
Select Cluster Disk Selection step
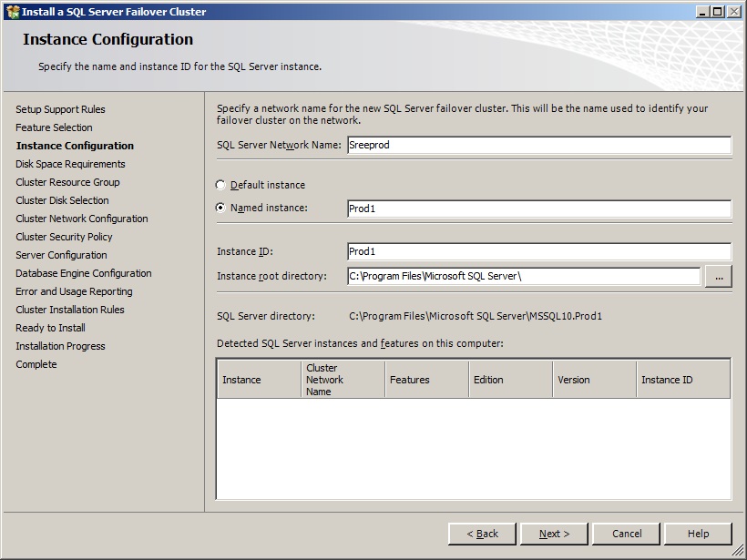coord(62,200)
